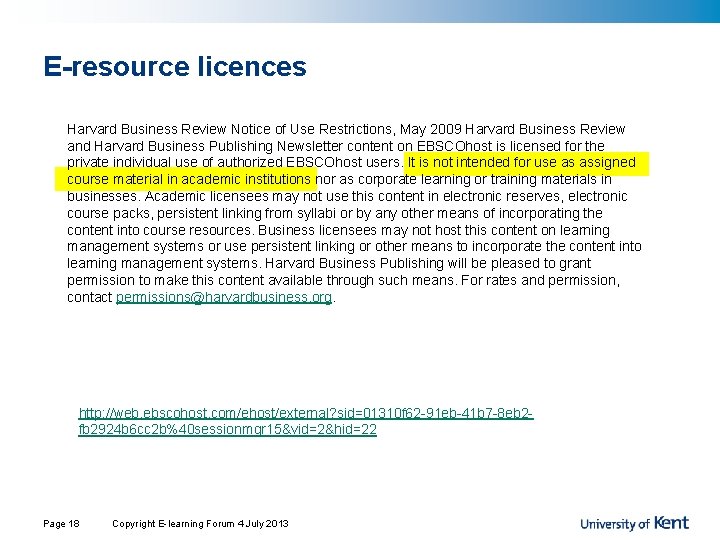This screenshot has height=540, width=720.
Task: Click the 'E-resource licences' slide title
Action: (175, 66)
